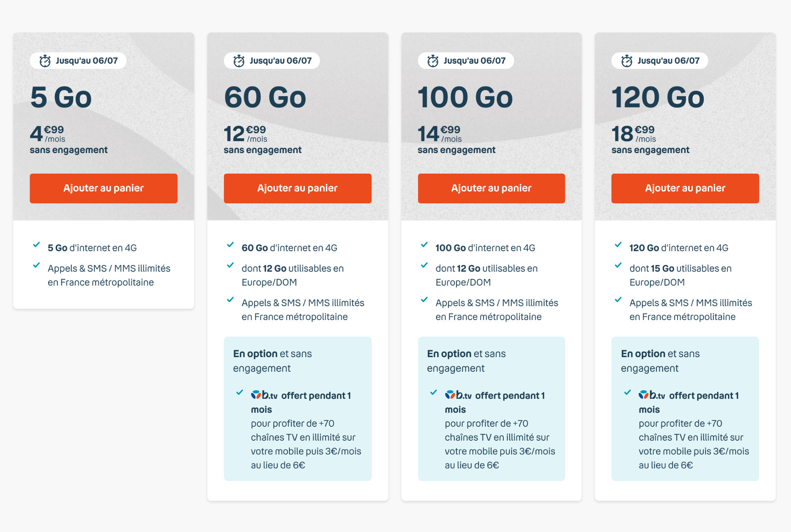Click the b.tv logo in 120 Go option box
The image size is (791, 532).
click(652, 395)
